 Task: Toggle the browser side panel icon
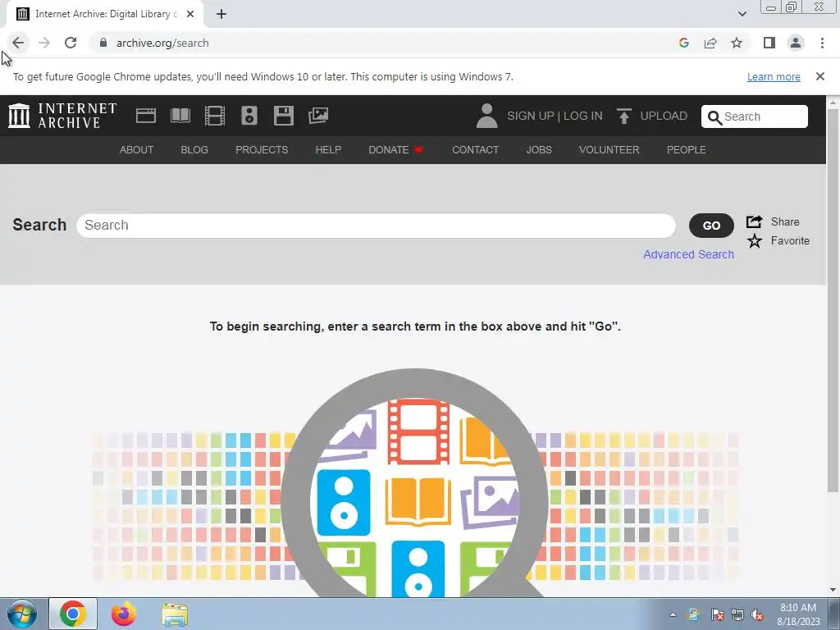pos(769,43)
